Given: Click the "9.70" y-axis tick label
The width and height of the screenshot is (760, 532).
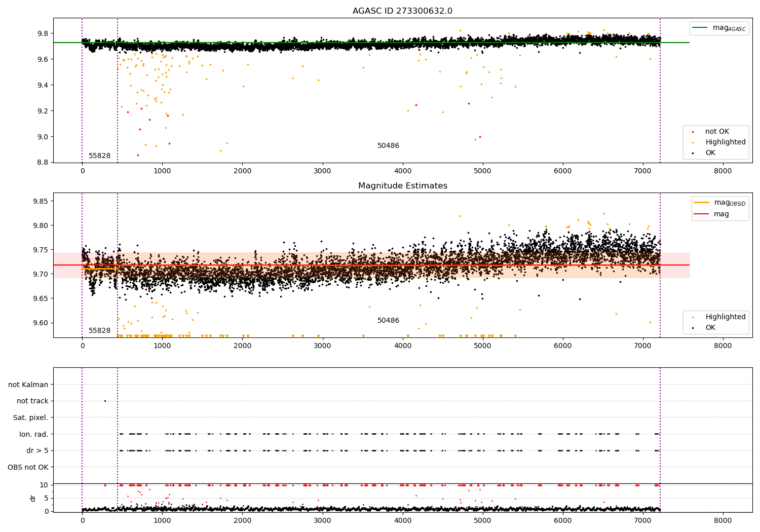Looking at the screenshot, I should coord(41,274).
